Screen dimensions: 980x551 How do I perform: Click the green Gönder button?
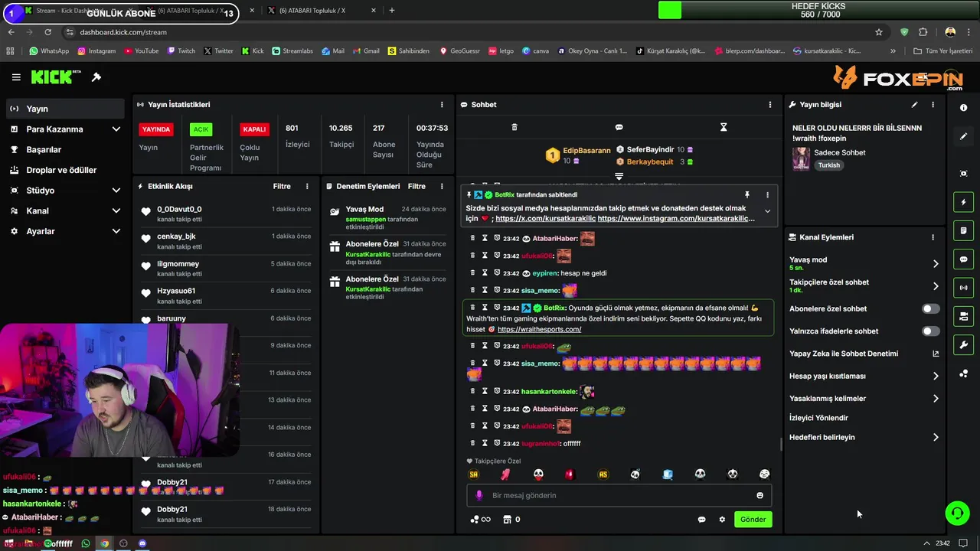click(x=753, y=520)
